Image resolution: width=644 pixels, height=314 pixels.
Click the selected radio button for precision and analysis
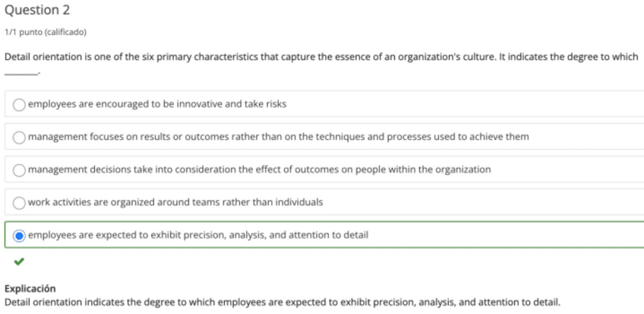coord(20,236)
